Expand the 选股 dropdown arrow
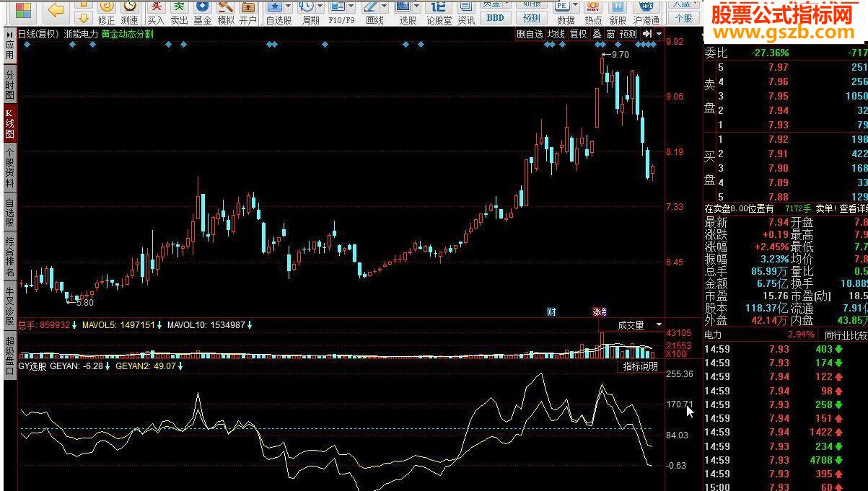Image resolution: width=868 pixels, height=491 pixels. (x=417, y=7)
